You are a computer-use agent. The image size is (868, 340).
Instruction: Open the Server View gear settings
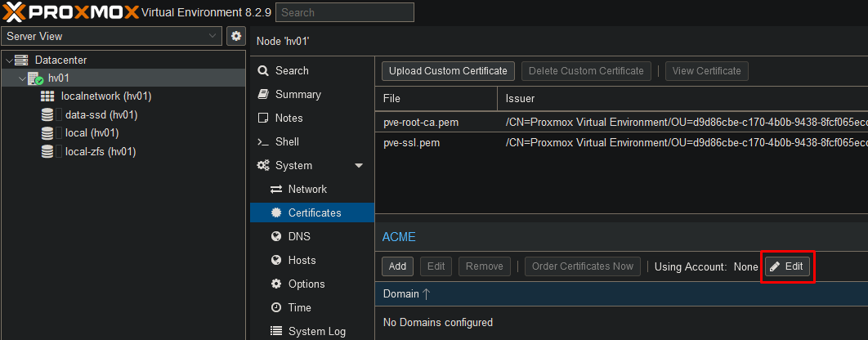pyautogui.click(x=235, y=36)
